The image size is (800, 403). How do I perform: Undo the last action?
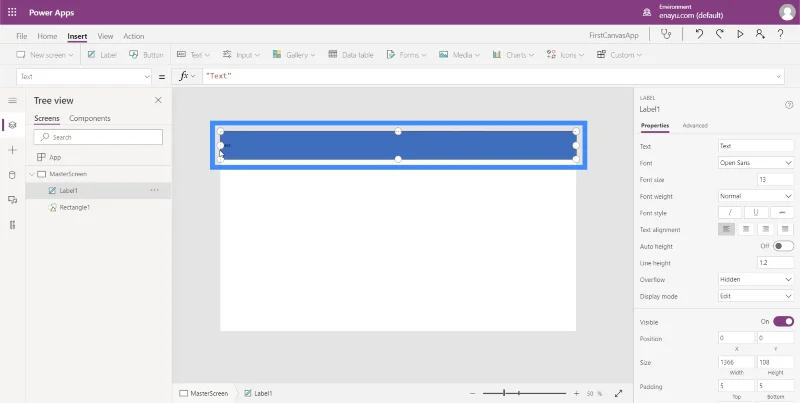[x=699, y=34]
